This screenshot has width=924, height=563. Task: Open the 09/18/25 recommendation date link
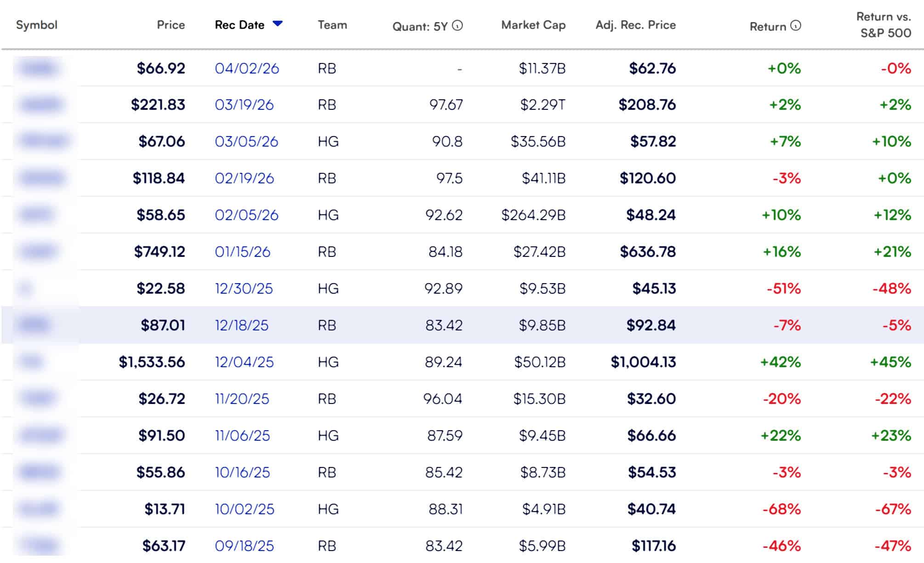click(x=244, y=546)
